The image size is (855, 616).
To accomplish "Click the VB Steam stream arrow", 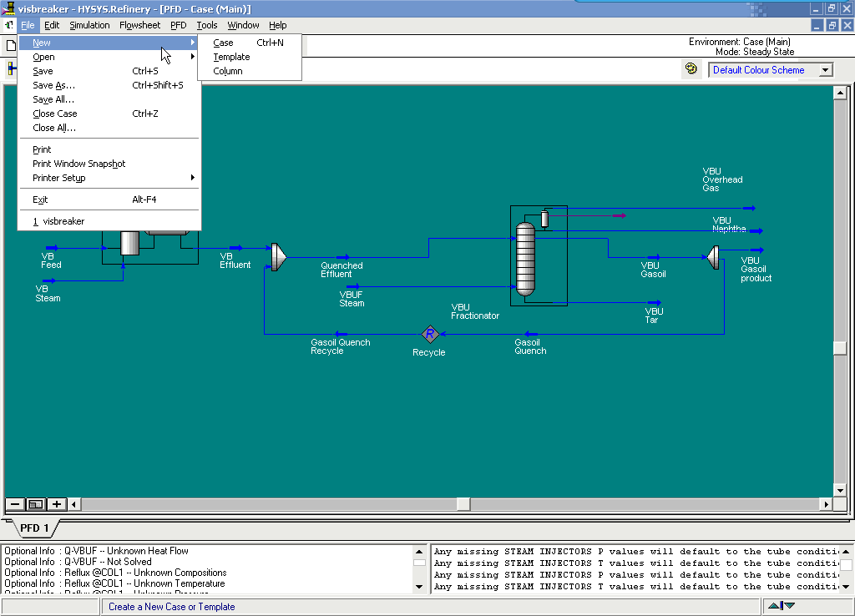I will [x=49, y=280].
